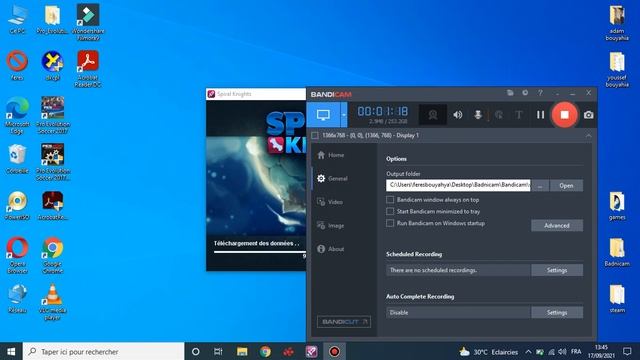Open Wondershare Filmora9 desktop shortcut
640x360 pixels.
tap(88, 22)
